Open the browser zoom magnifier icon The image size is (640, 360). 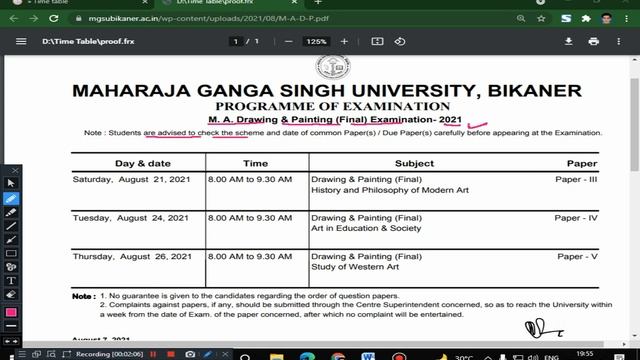click(x=521, y=19)
